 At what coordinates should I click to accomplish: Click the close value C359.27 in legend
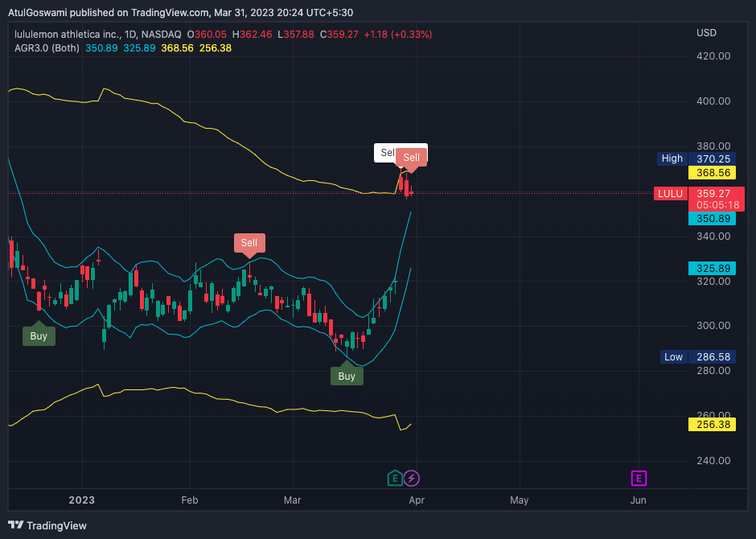pyautogui.click(x=339, y=35)
